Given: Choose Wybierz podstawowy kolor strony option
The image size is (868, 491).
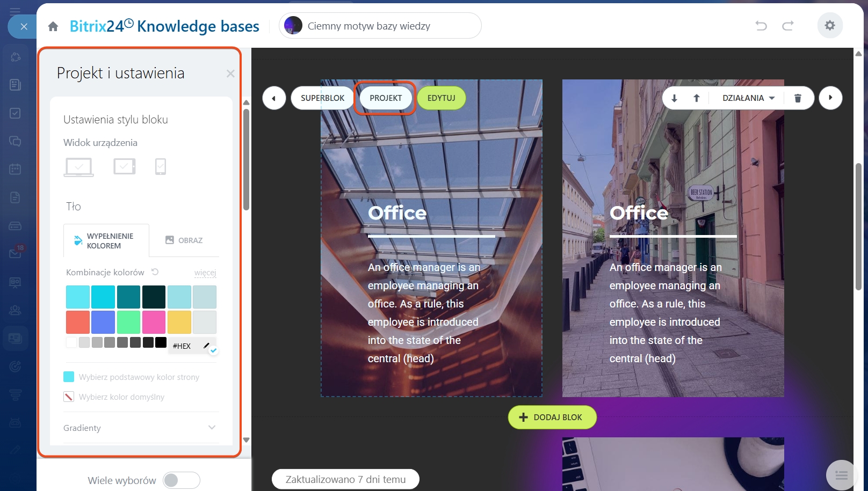Looking at the screenshot, I should click(x=132, y=377).
